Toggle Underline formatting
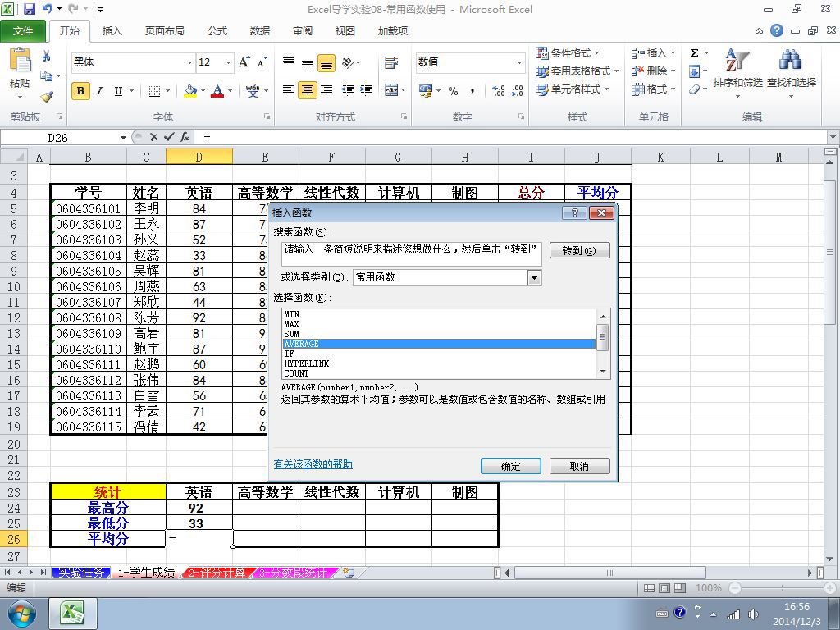 click(118, 90)
